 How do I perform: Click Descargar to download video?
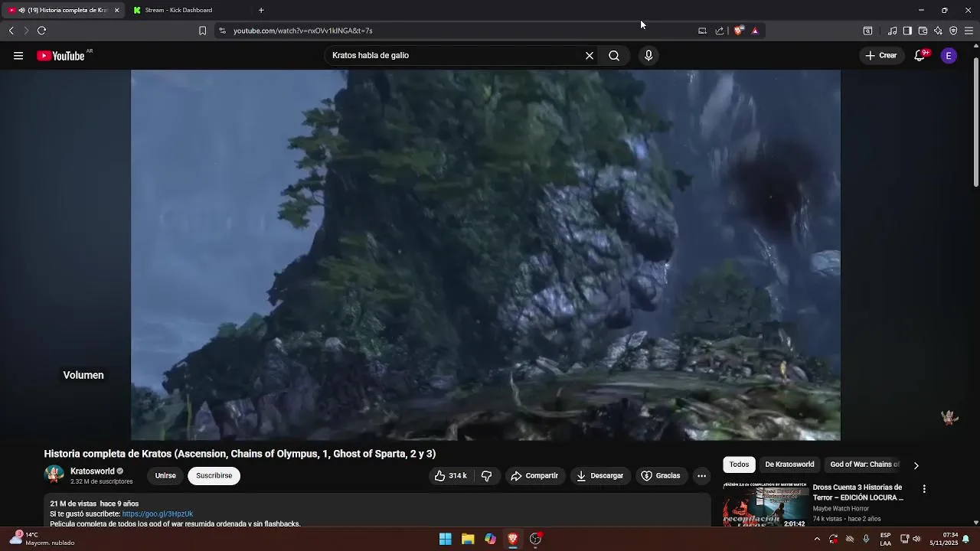tap(600, 476)
